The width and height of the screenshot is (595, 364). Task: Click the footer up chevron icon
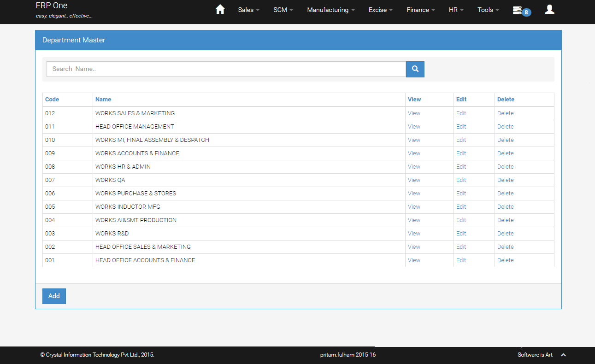[563, 355]
